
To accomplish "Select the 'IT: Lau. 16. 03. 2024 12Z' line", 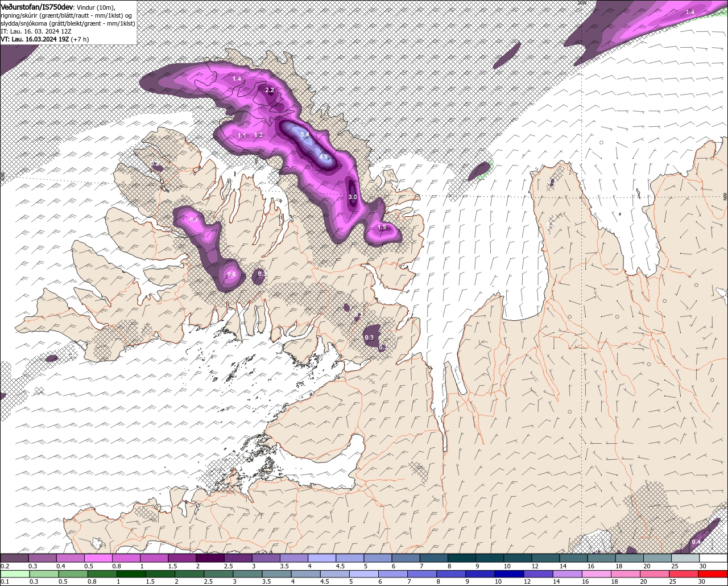I will click(x=36, y=31).
